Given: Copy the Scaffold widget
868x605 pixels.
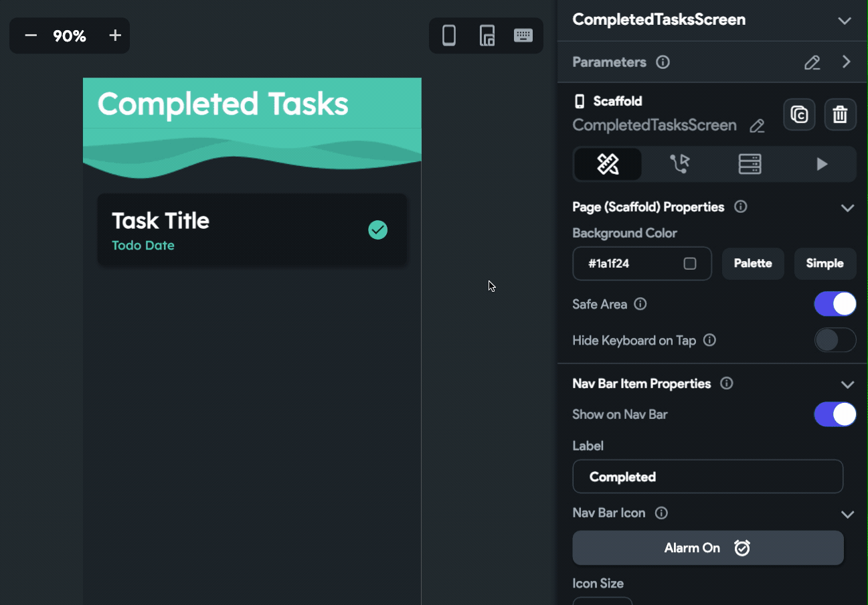Looking at the screenshot, I should point(799,114).
